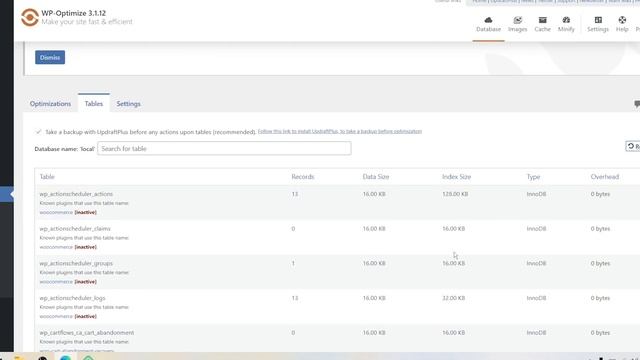Click the 'Make your site fast & efficient' tagline
This screenshot has width=640, height=360.
coord(87,22)
